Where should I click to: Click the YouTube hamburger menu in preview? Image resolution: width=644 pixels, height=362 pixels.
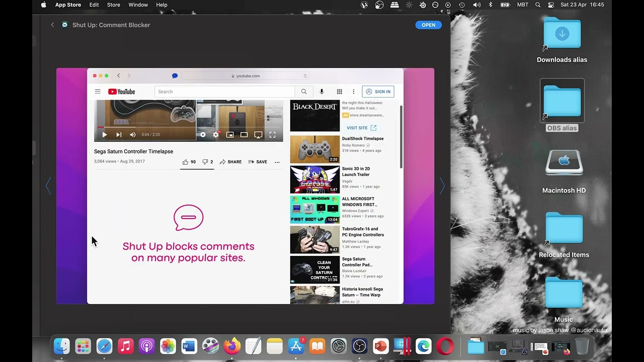pos(98,92)
